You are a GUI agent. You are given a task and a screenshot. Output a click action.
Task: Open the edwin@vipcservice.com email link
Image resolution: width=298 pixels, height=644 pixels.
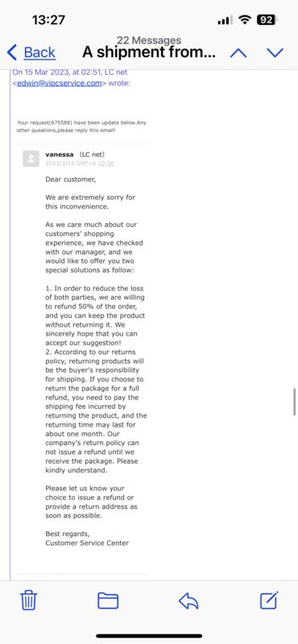pos(59,83)
